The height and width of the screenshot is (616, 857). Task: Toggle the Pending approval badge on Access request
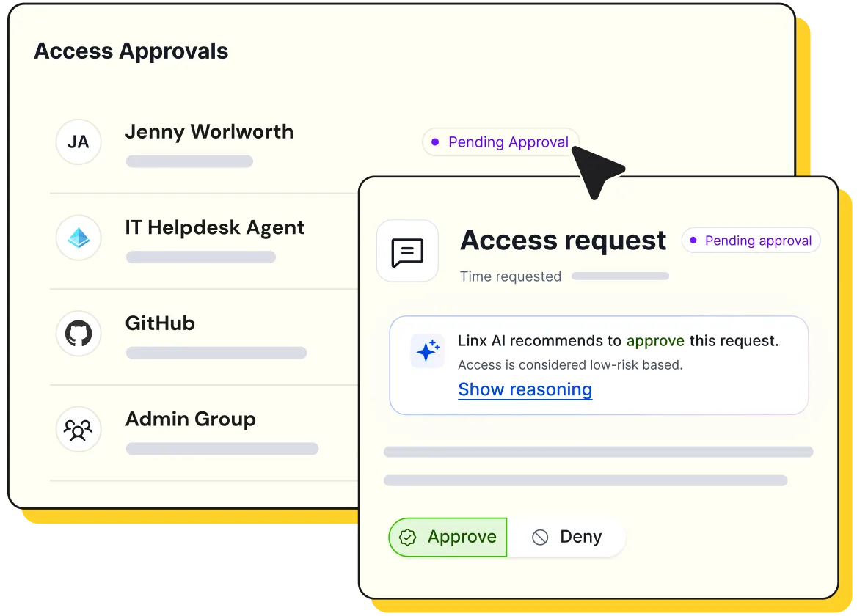pos(751,240)
